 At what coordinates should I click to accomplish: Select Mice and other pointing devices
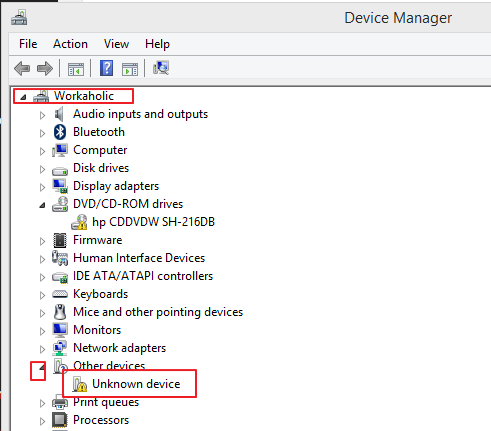coord(158,312)
